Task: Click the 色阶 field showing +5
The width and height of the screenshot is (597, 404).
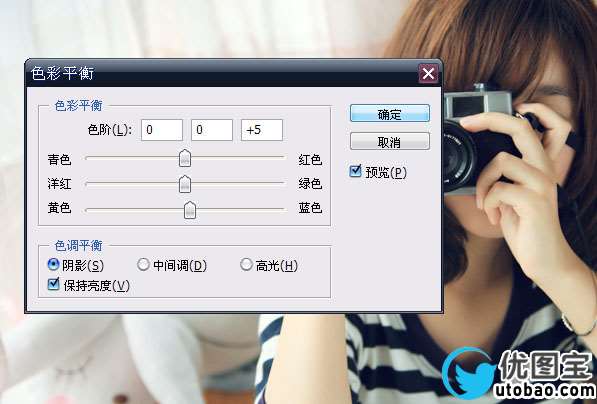Action: click(x=262, y=130)
